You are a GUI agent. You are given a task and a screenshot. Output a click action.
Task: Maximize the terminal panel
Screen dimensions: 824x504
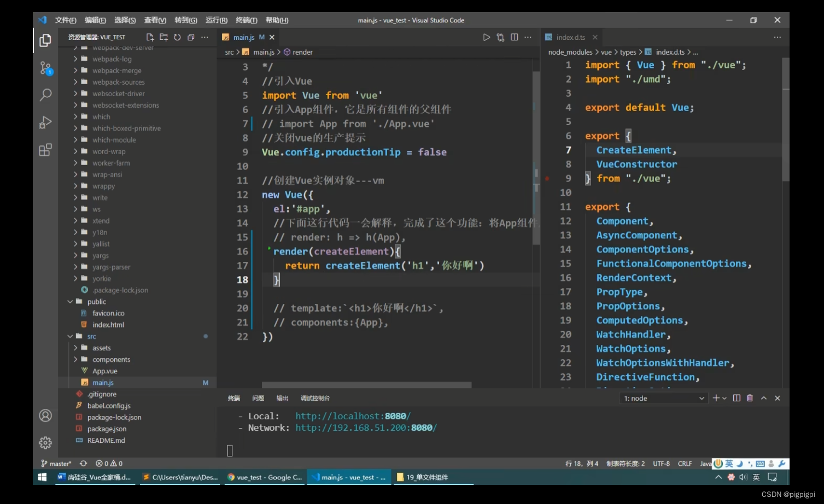(764, 398)
